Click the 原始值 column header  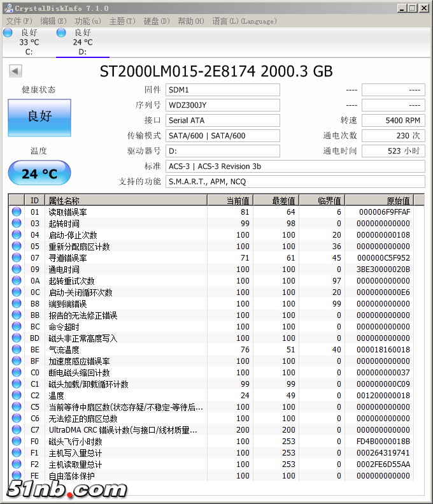[379, 200]
